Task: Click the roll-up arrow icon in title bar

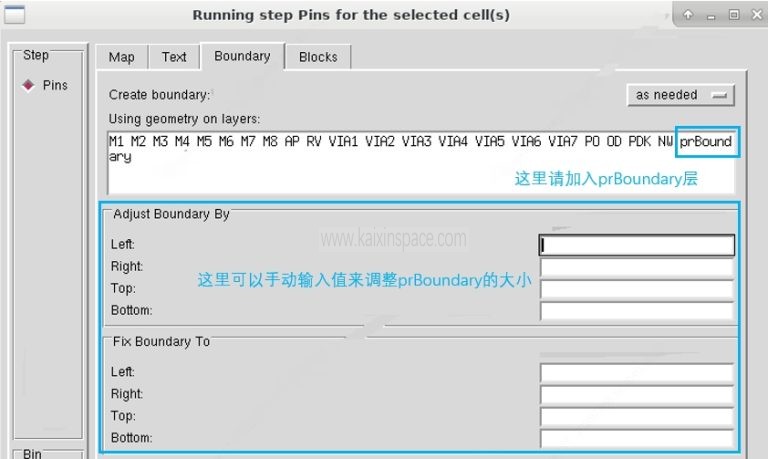Action: coord(689,15)
